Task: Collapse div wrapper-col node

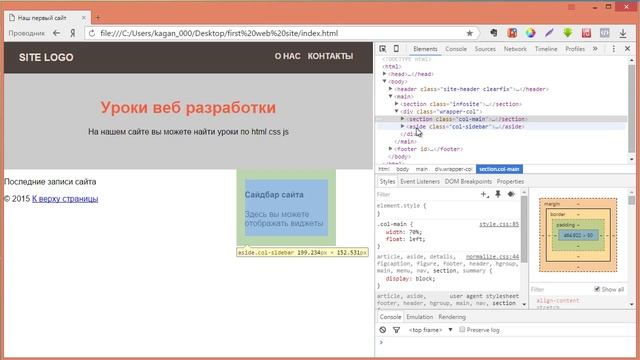Action: [x=397, y=111]
